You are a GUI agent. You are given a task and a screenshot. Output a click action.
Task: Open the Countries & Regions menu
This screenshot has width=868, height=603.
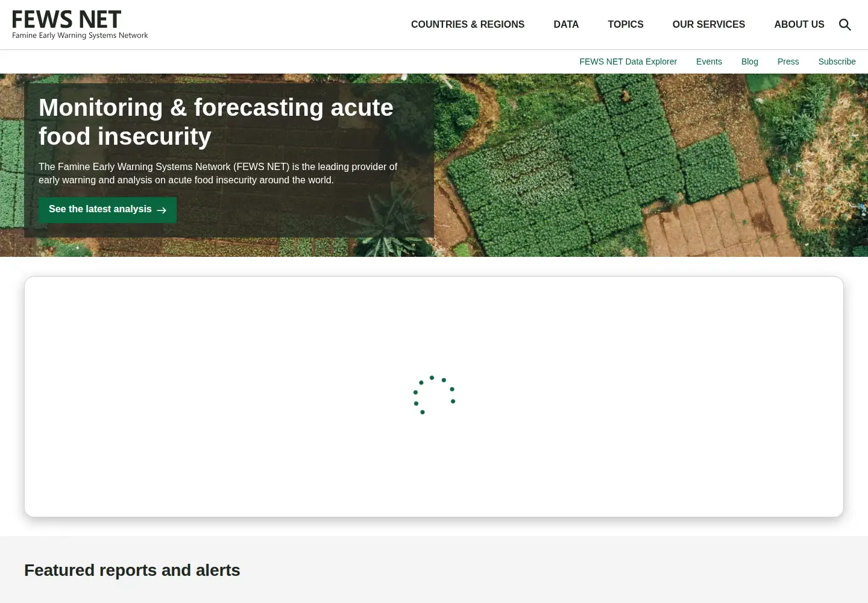(x=468, y=25)
